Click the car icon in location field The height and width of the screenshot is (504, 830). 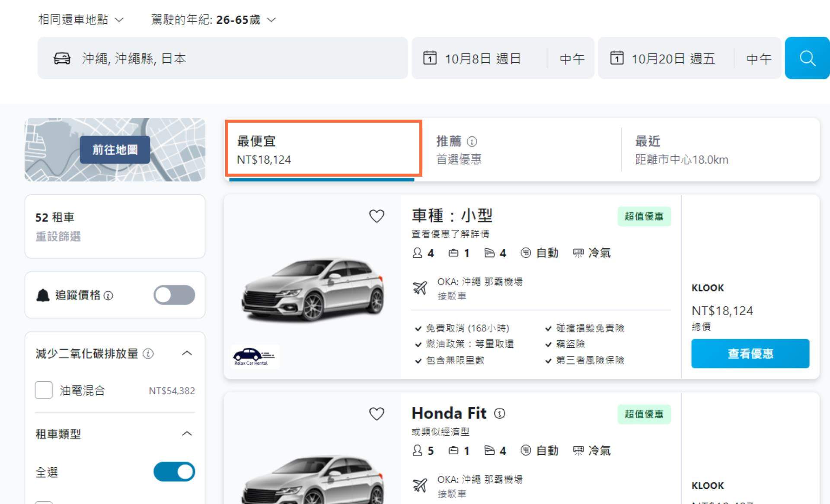pyautogui.click(x=62, y=58)
